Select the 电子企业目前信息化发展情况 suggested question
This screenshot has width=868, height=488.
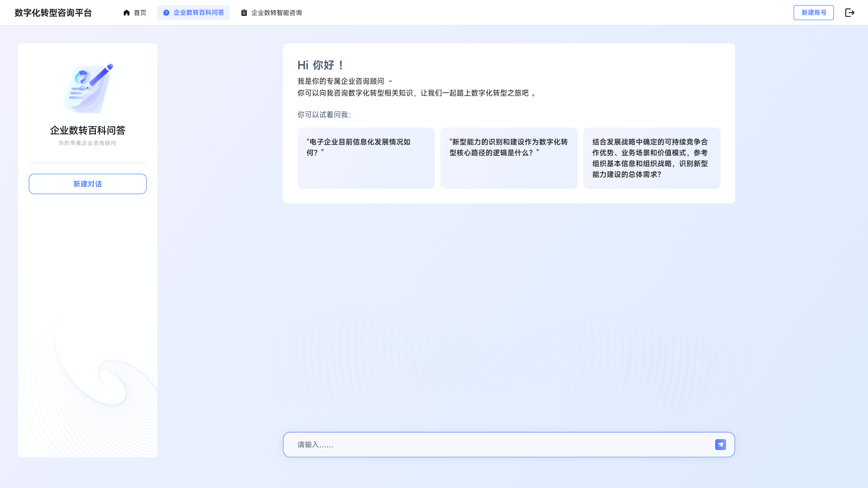click(x=366, y=158)
